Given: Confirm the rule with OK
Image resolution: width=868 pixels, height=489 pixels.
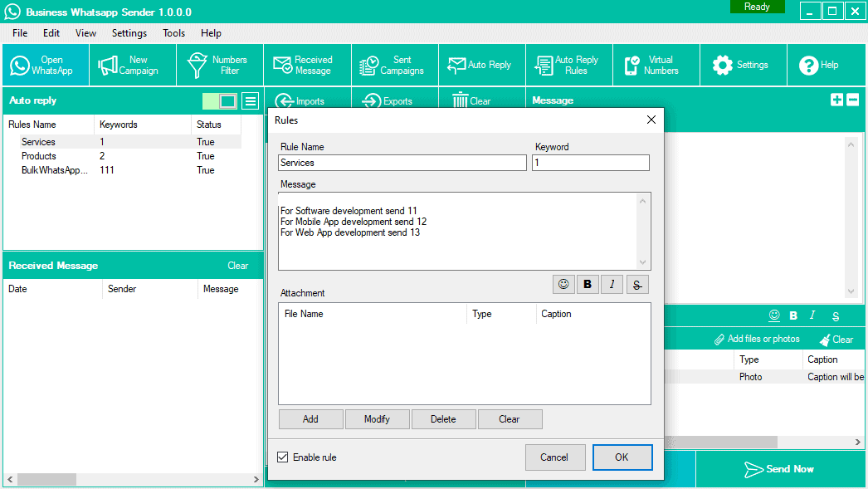Looking at the screenshot, I should click(x=622, y=457).
